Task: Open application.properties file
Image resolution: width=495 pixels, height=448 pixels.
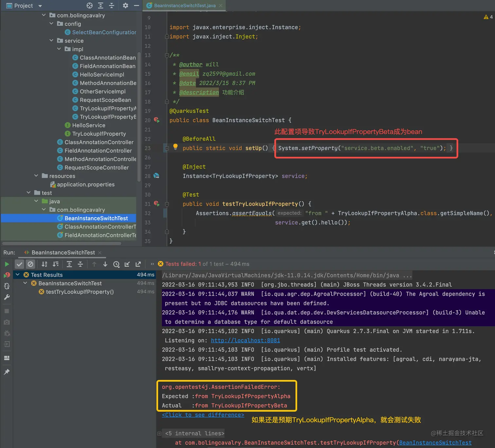Action: pos(82,185)
